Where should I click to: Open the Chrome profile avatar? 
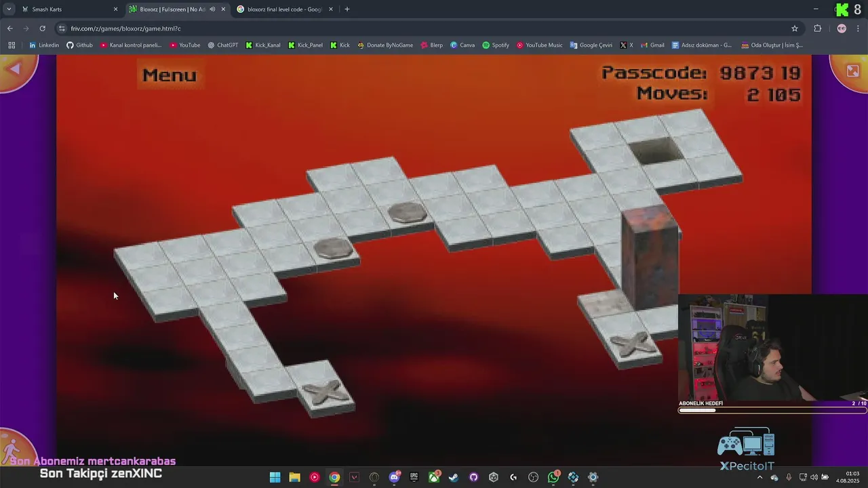click(x=842, y=28)
